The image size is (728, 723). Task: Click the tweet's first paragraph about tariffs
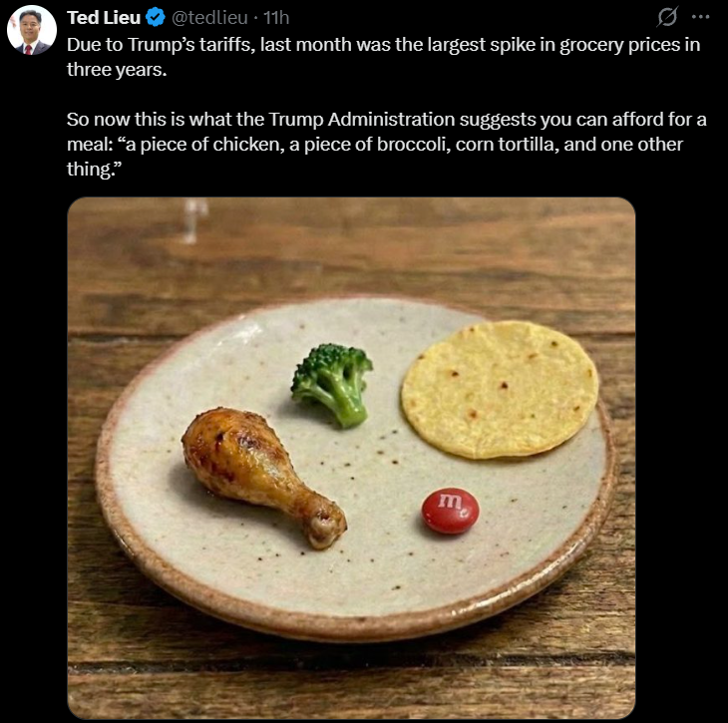tap(379, 58)
